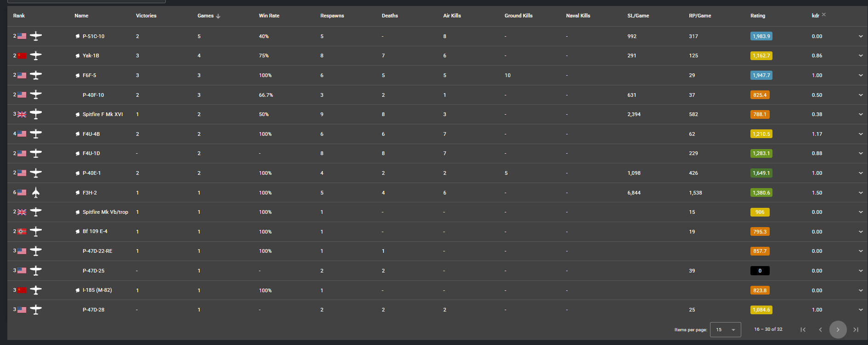Click the yellow 906 rating badge

click(760, 212)
